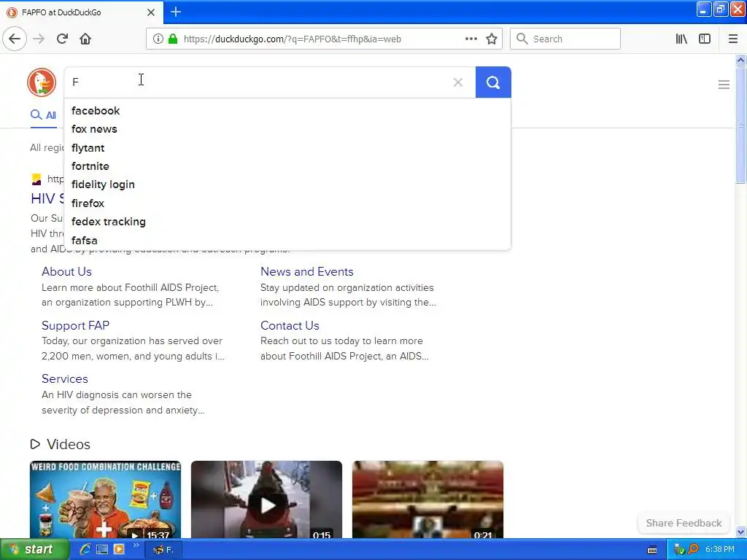Screen dimensions: 747x560
Task: Show site information icon in address bar
Action: [158, 39]
